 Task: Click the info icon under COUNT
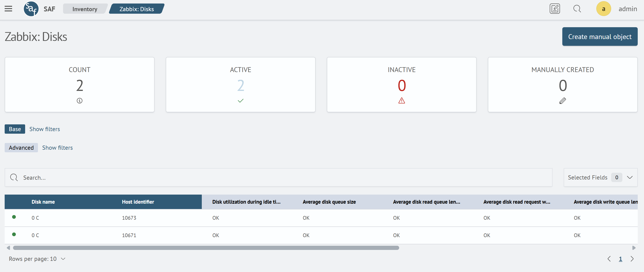[x=80, y=101]
